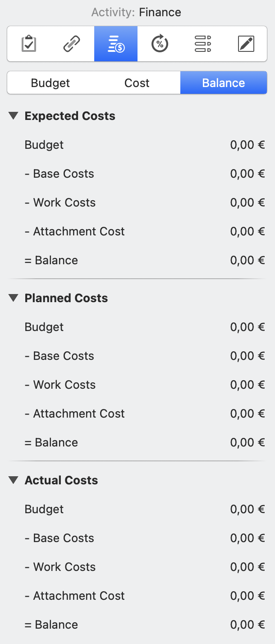The height and width of the screenshot is (644, 275).
Task: Open the progress percentage inspector
Action: coord(159,44)
